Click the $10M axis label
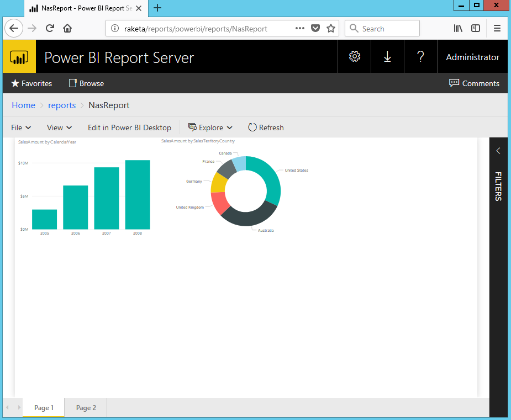 [23, 163]
